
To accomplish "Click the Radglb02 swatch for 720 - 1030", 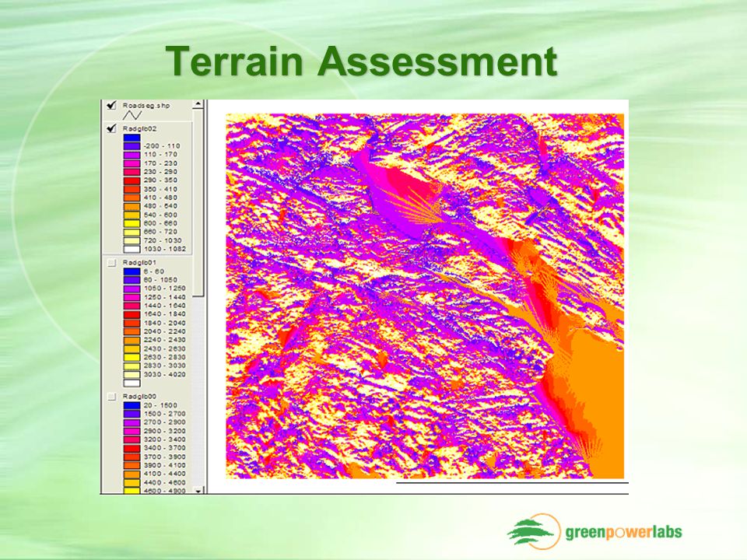I will click(x=132, y=240).
